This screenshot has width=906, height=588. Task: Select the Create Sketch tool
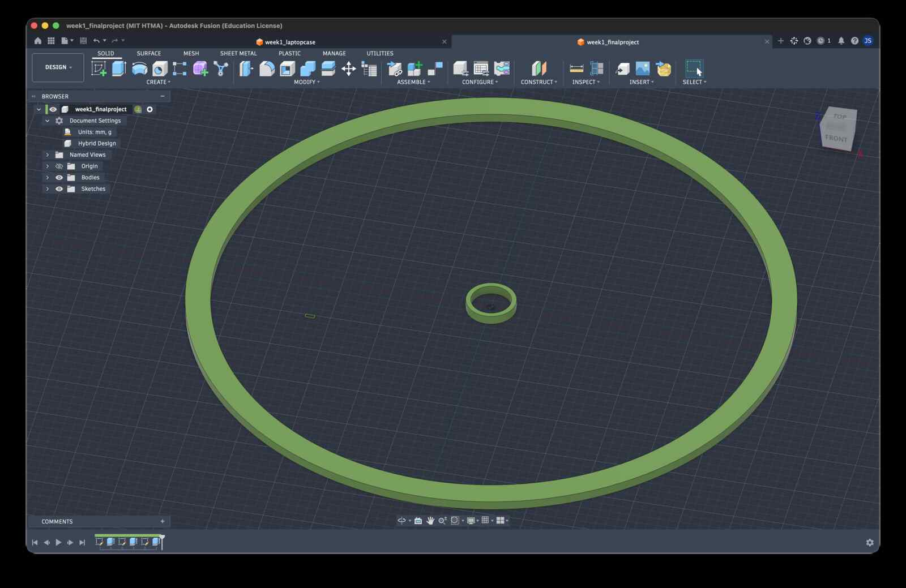coord(99,68)
